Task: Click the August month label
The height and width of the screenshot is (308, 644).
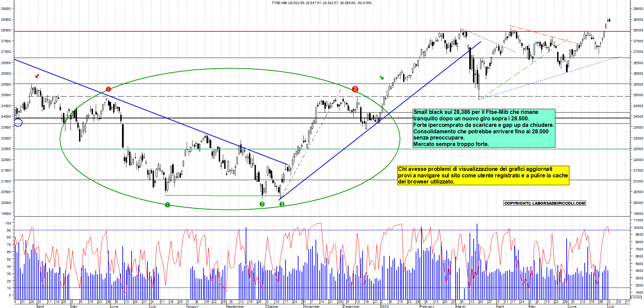Action: pos(193,306)
